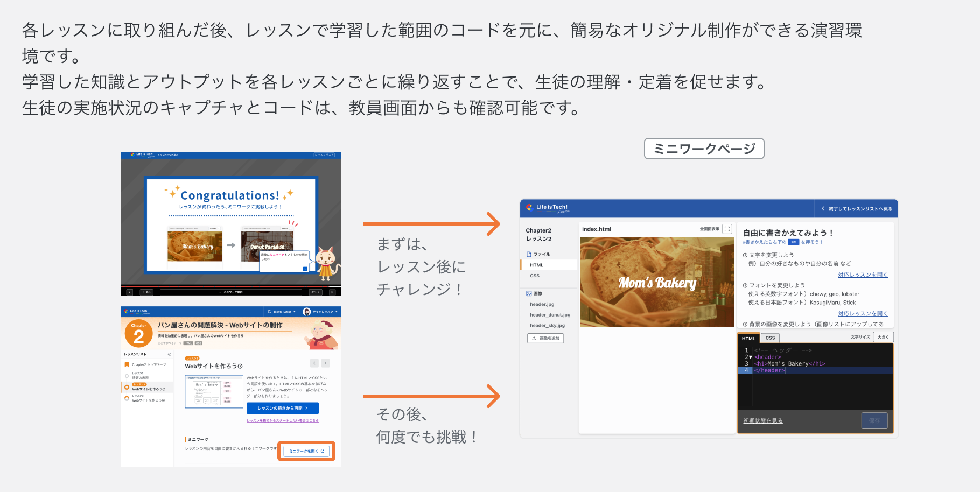Toggle fullscreen preview with the 全画面表示 control
980x492 pixels.
[x=727, y=229]
